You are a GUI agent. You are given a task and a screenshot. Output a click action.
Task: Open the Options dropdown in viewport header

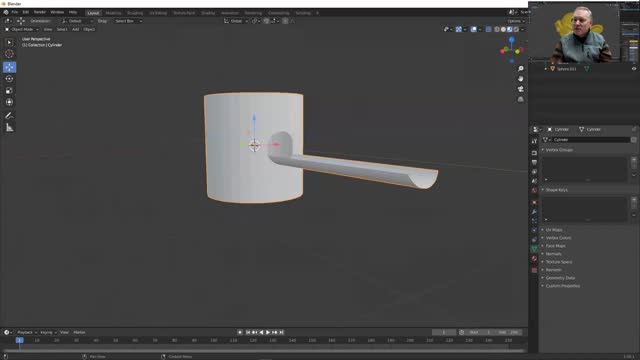tap(516, 21)
